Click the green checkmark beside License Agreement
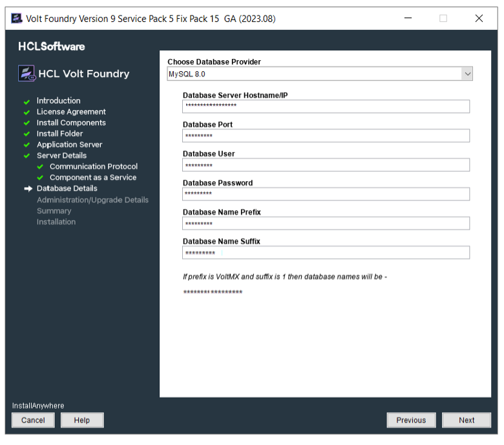Screen dimensions: 504x445 27,113
